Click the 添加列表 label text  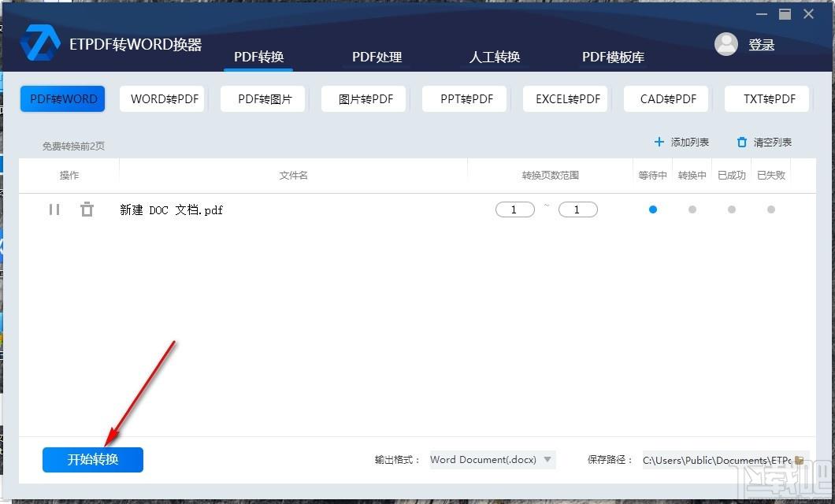tap(689, 142)
